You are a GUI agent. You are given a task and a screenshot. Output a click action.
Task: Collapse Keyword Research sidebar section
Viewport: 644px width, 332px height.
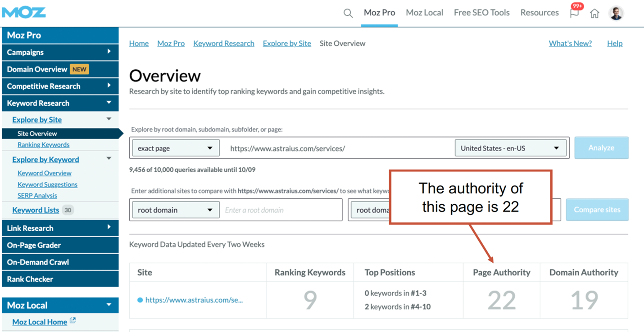(60, 103)
